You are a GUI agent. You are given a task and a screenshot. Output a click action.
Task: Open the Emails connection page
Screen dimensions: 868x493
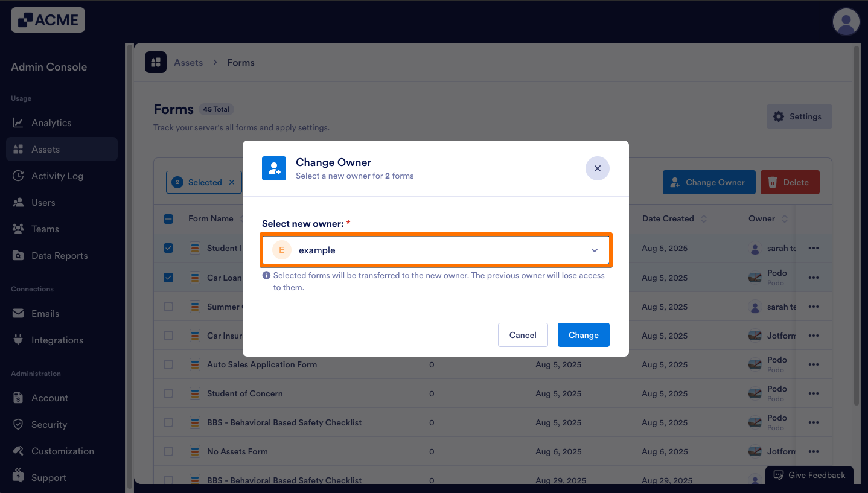click(45, 313)
